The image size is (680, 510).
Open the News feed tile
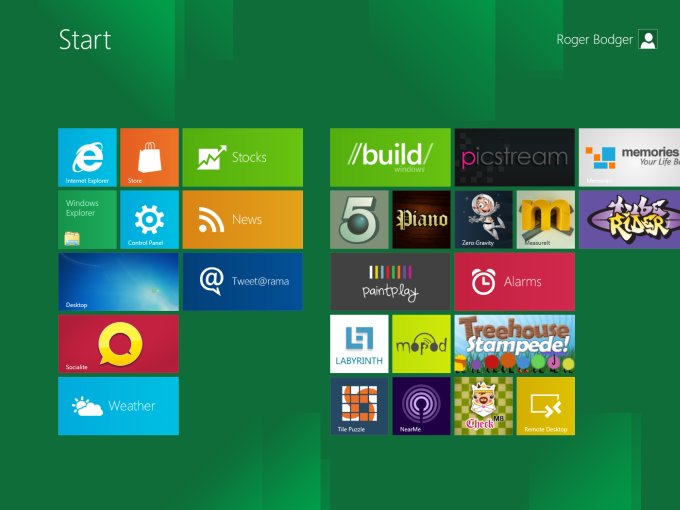(242, 219)
